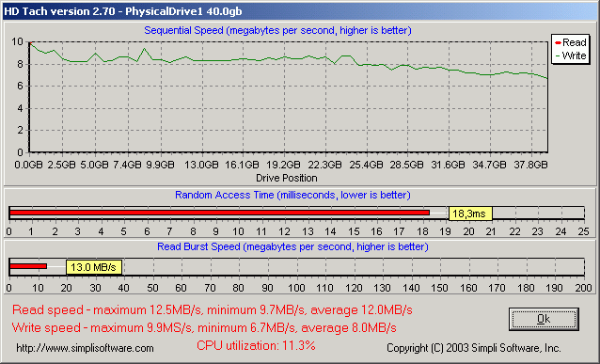Click the Sequential Speed chart title
Screen dimensions: 600x364
tap(277, 30)
